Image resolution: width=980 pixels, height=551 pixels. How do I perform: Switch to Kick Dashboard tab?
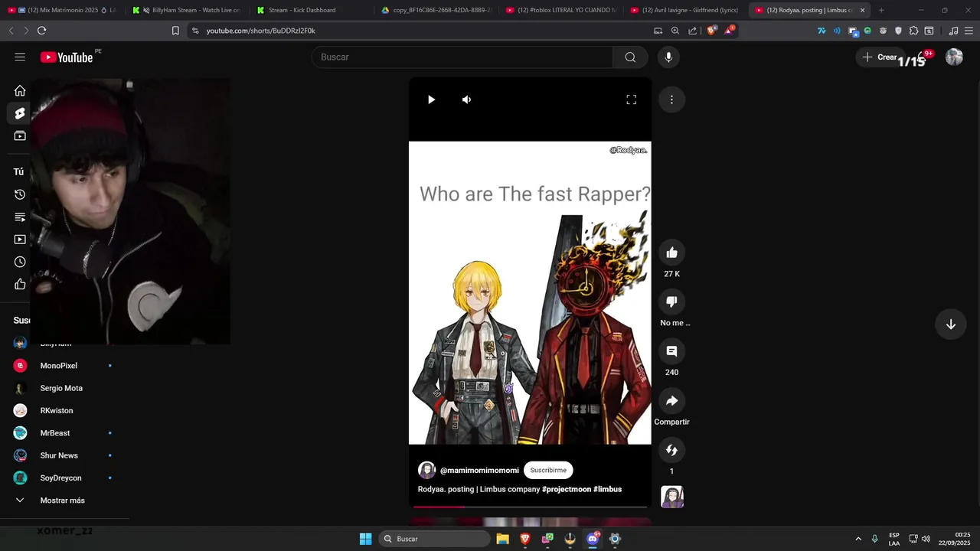click(312, 10)
